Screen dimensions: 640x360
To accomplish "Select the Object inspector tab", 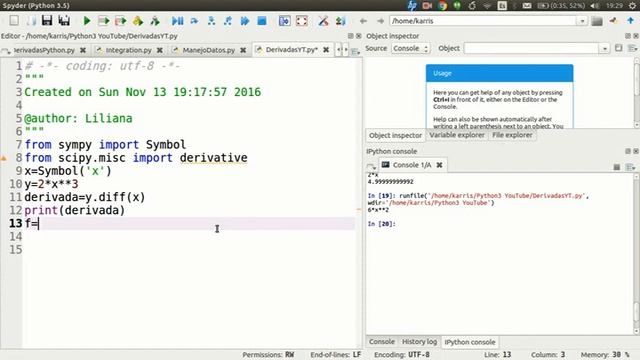I will tap(395, 135).
